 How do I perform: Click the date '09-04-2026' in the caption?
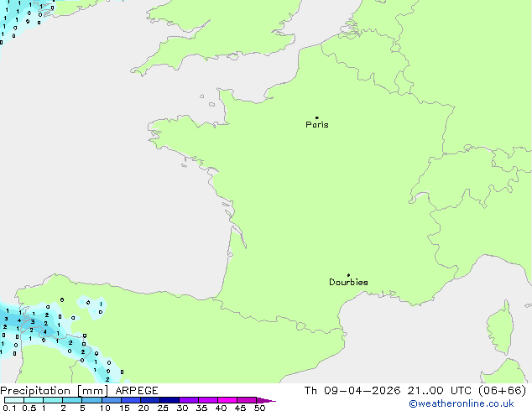tap(362, 391)
